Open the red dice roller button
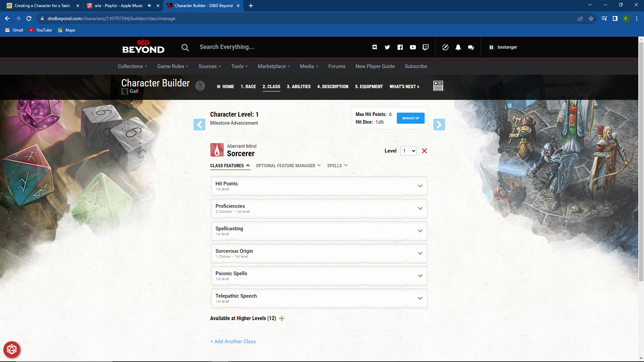Screen dimensions: 644x362 point(12,350)
